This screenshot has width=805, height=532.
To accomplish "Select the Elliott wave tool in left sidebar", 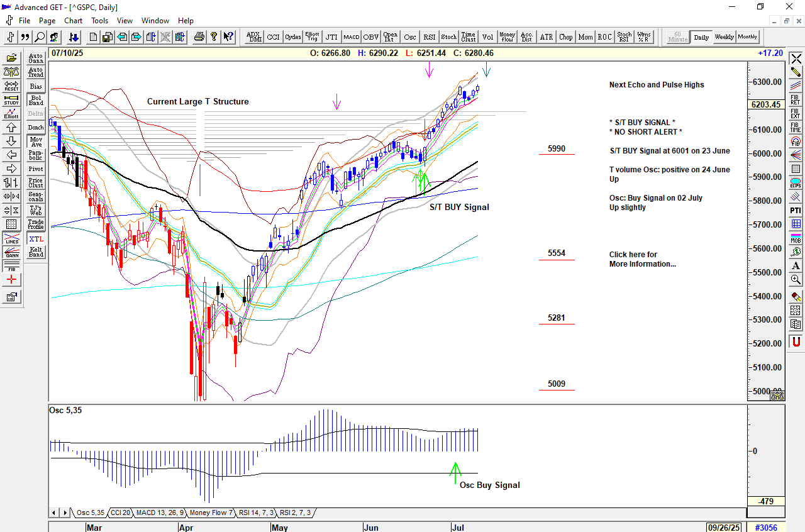I will click(11, 114).
